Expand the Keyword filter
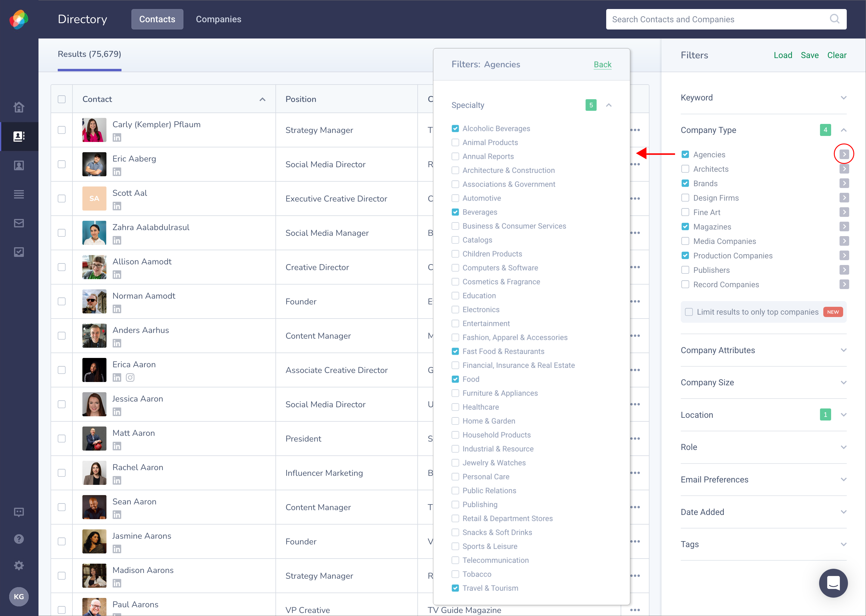The width and height of the screenshot is (866, 616). coord(843,97)
